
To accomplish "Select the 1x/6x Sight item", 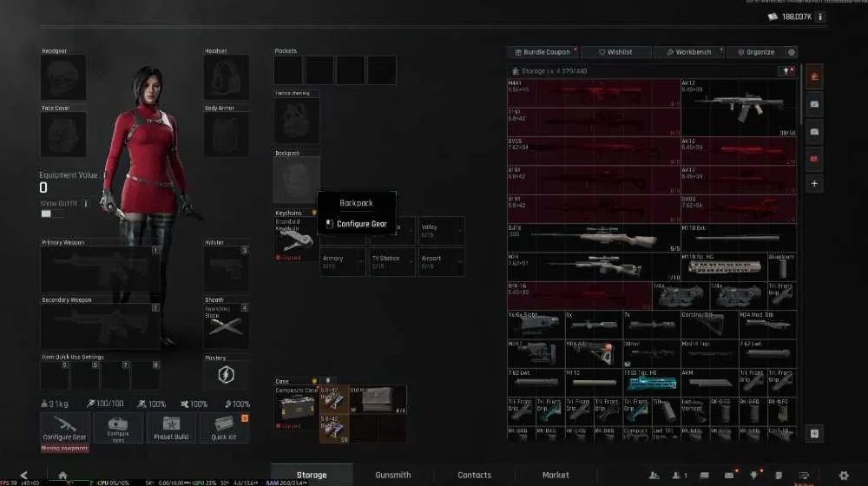I will point(536,325).
